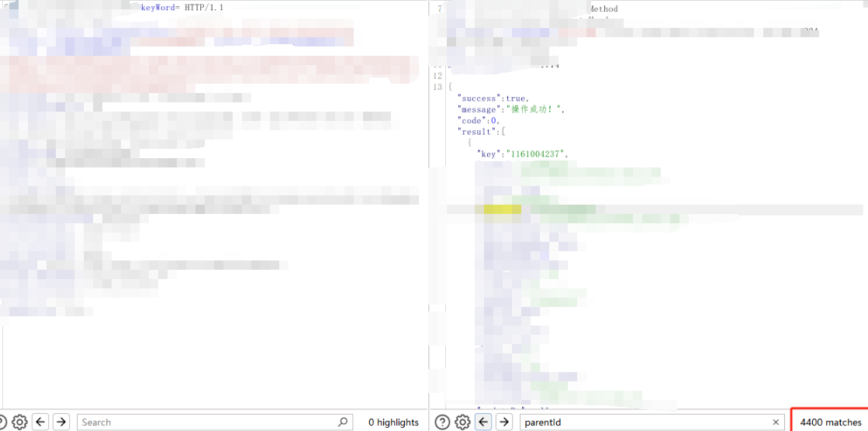Focus the empty request Search field
The width and height of the screenshot is (868, 431).
pyautogui.click(x=206, y=422)
